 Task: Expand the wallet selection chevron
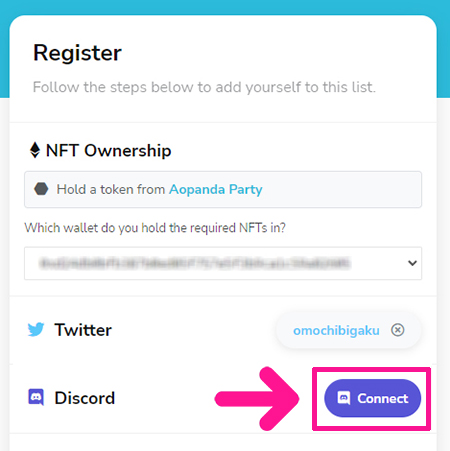coord(412,263)
